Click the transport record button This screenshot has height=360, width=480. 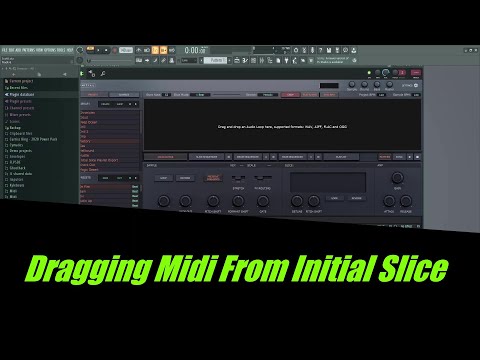click(114, 50)
